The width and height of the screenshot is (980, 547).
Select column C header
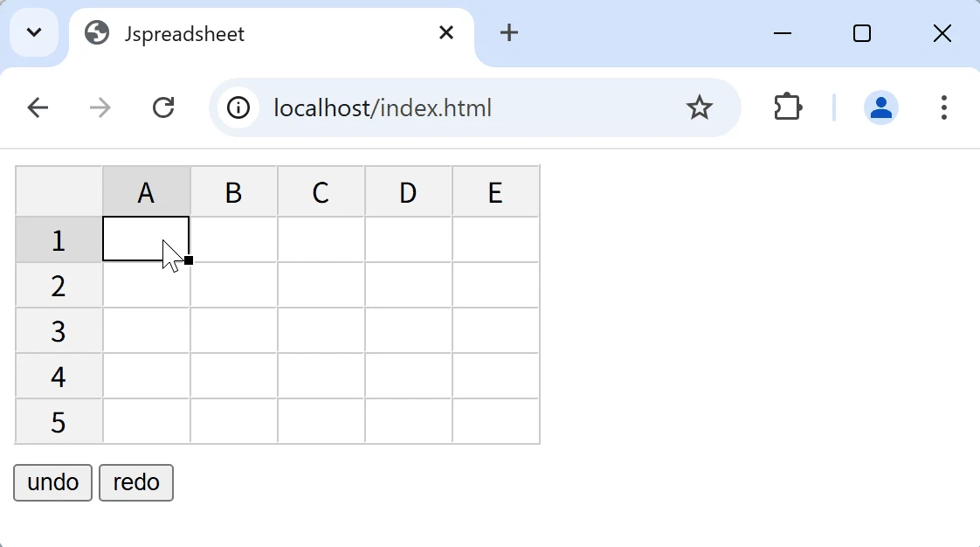pyautogui.click(x=321, y=192)
